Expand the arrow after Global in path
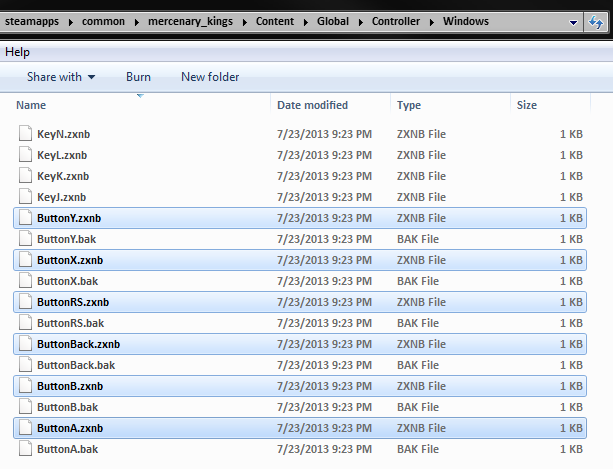 [361, 22]
